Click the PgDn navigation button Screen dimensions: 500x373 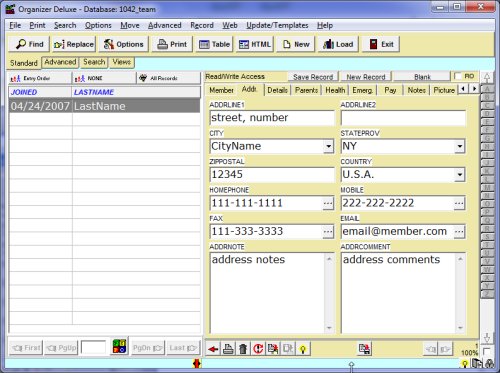tap(148, 348)
